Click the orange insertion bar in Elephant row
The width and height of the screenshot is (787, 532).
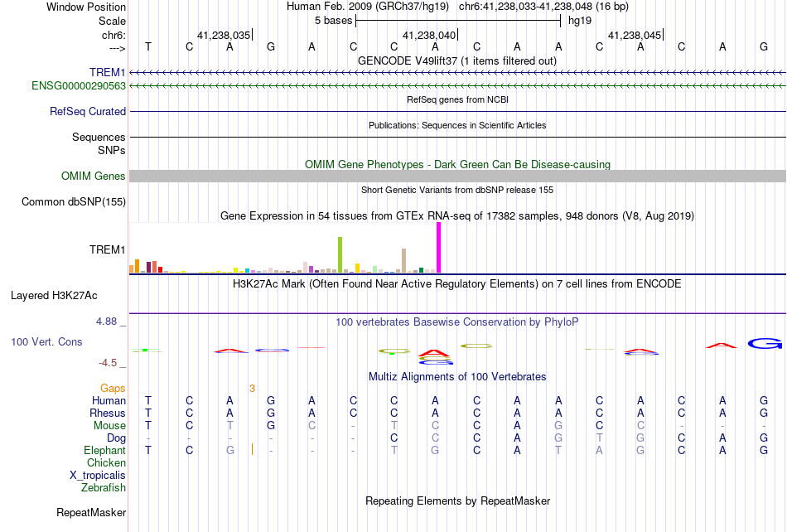tap(252, 450)
